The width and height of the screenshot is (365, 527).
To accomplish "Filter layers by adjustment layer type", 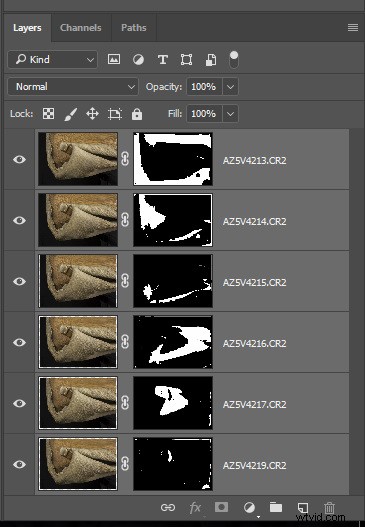I will [x=138, y=60].
